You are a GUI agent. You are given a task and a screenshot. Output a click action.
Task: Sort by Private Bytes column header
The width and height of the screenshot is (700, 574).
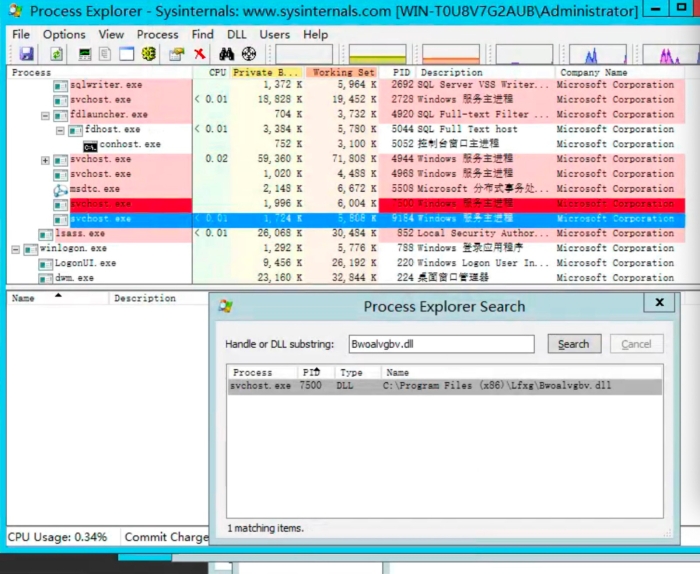click(267, 72)
